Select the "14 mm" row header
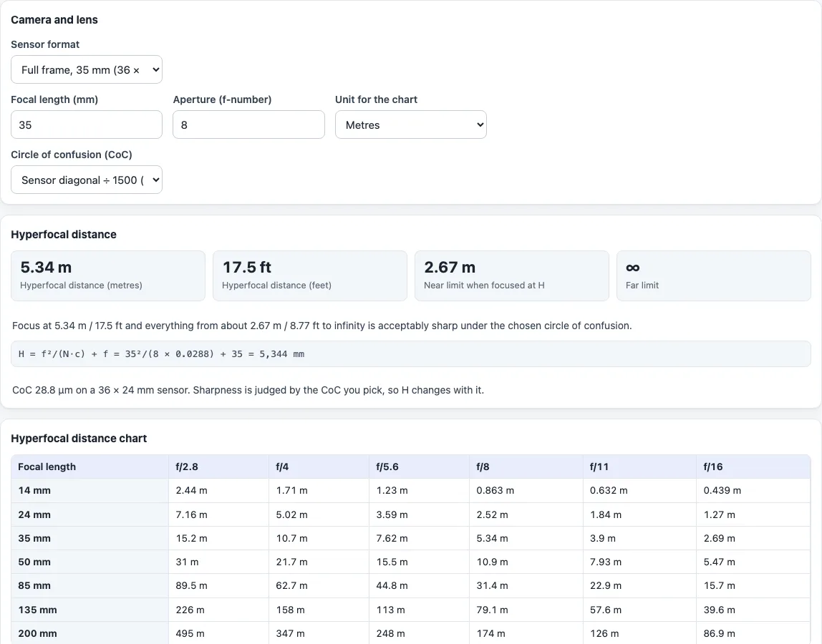The image size is (822, 644). tap(90, 490)
